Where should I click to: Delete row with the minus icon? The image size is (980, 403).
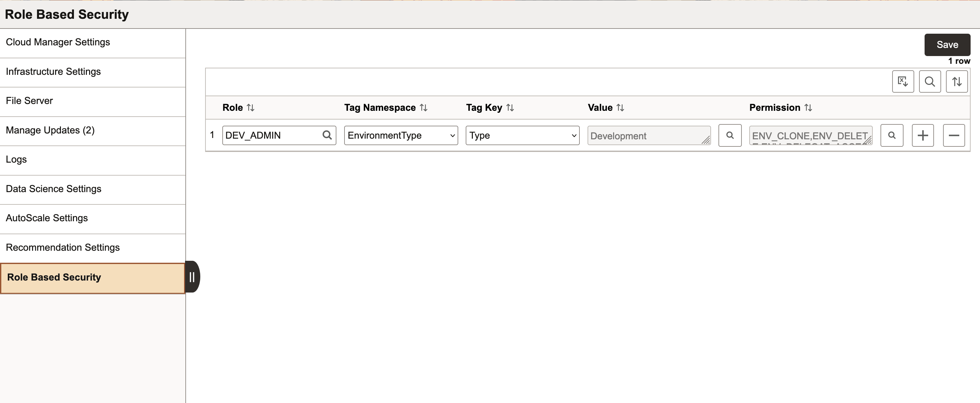(953, 135)
